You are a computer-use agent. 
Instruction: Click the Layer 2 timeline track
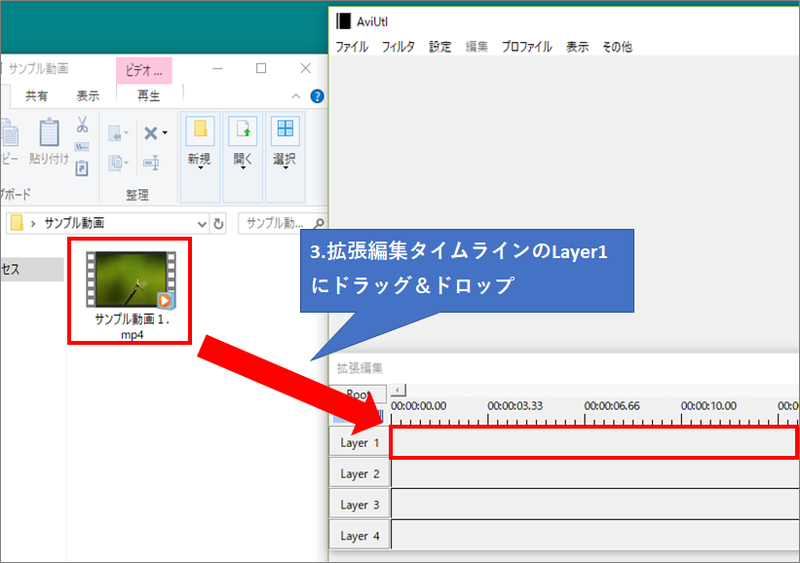point(595,474)
